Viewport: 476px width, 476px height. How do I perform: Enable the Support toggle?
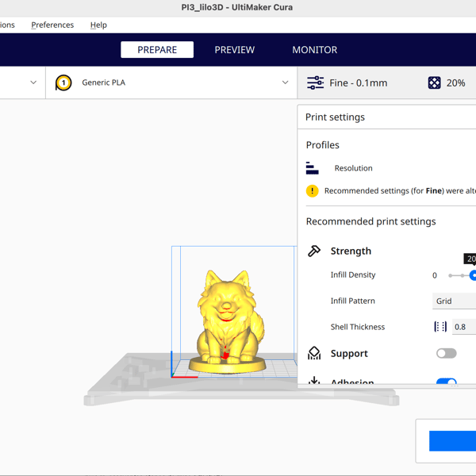click(447, 353)
